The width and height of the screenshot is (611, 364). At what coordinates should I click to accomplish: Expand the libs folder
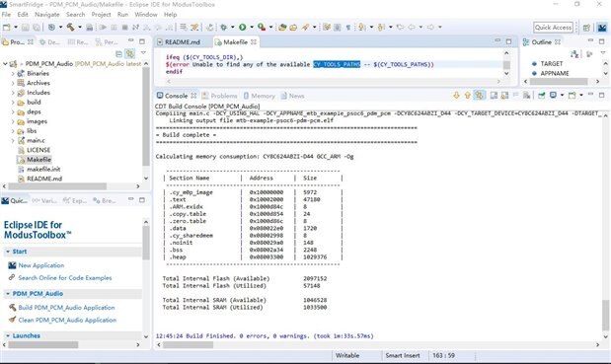pyautogui.click(x=13, y=131)
